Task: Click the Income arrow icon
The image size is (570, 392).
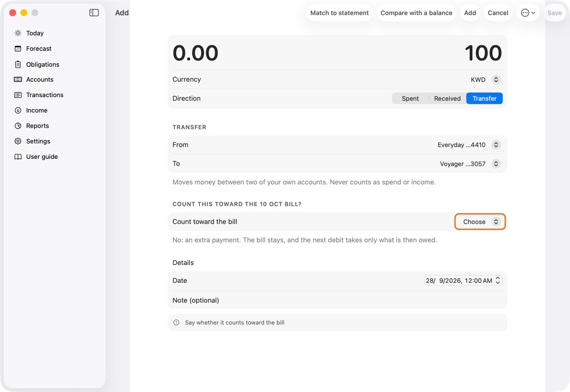Action: pos(18,111)
